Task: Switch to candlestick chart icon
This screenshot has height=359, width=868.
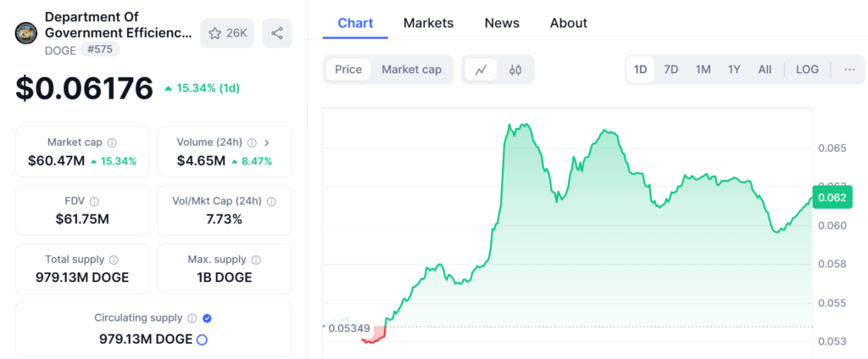Action: [x=515, y=70]
